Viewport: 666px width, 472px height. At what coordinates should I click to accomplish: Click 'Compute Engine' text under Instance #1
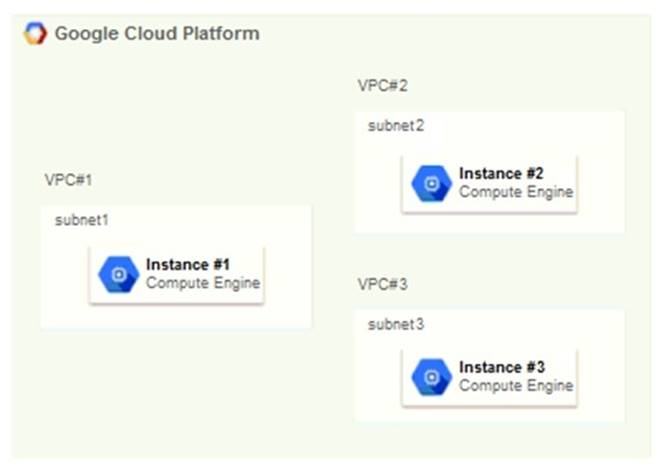point(203,283)
